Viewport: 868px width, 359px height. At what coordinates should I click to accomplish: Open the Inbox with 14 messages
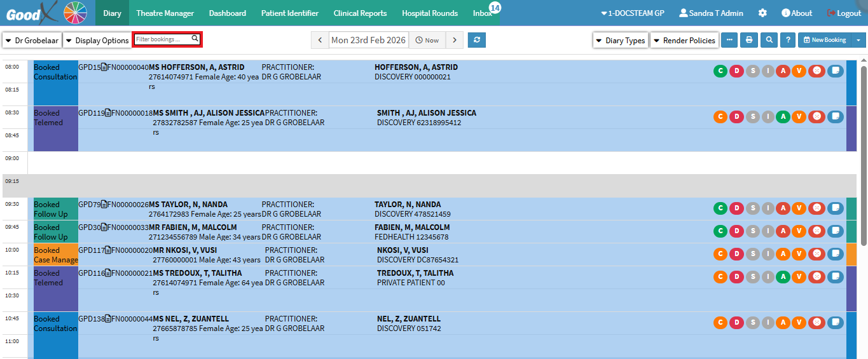484,13
